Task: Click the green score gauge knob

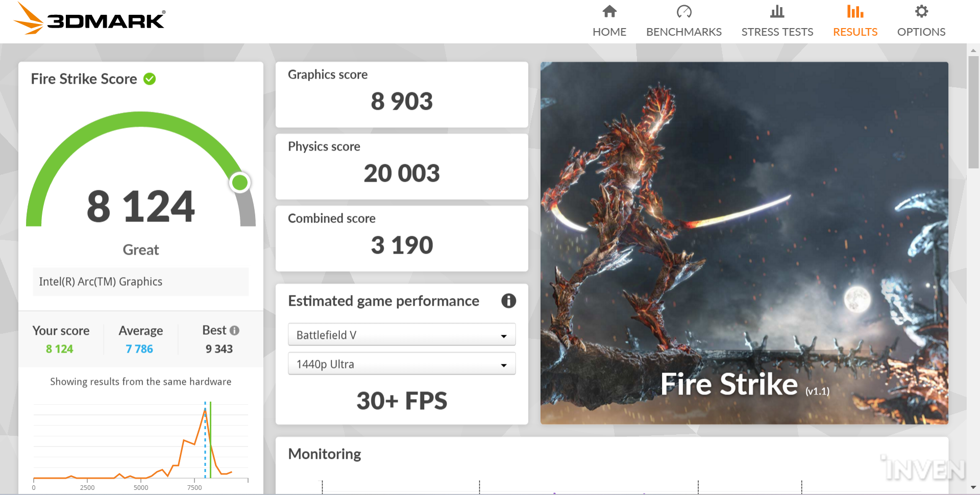Action: (x=240, y=182)
